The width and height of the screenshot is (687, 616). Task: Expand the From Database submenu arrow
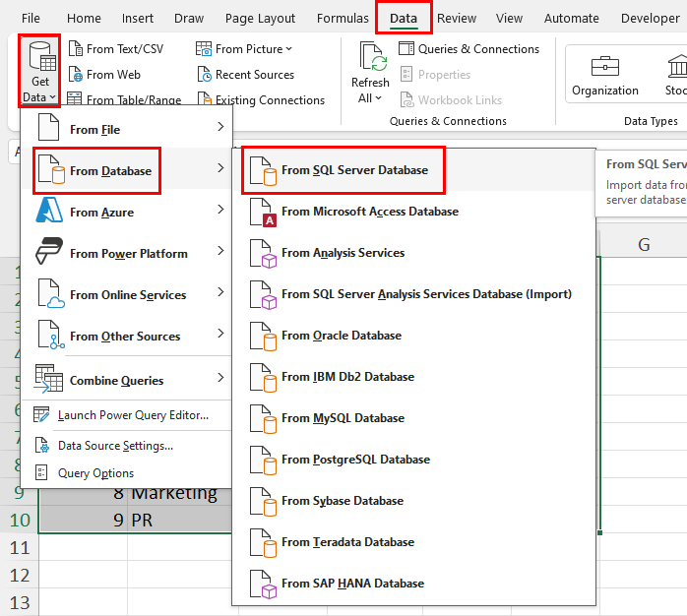[x=220, y=168]
